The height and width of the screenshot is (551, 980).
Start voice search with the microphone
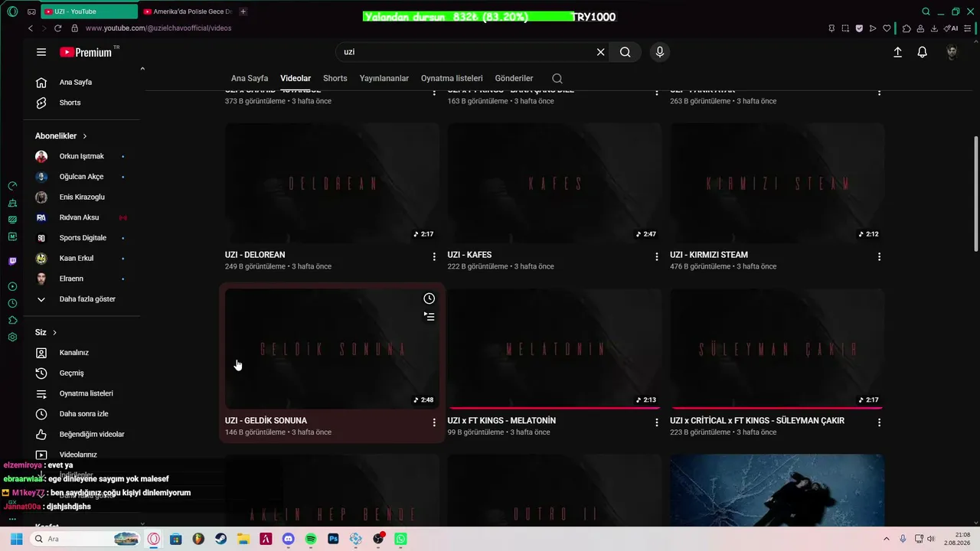click(x=660, y=52)
